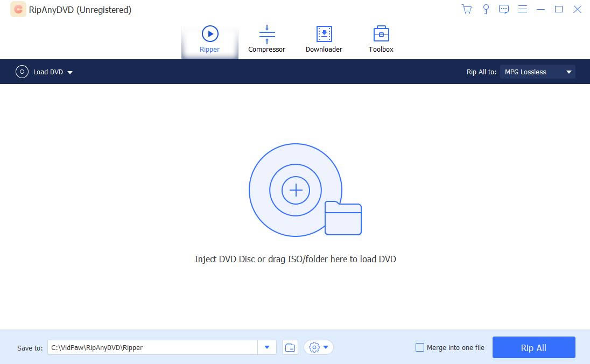Click the RipAnyDVD app logo
This screenshot has height=364, width=590.
click(x=18, y=9)
